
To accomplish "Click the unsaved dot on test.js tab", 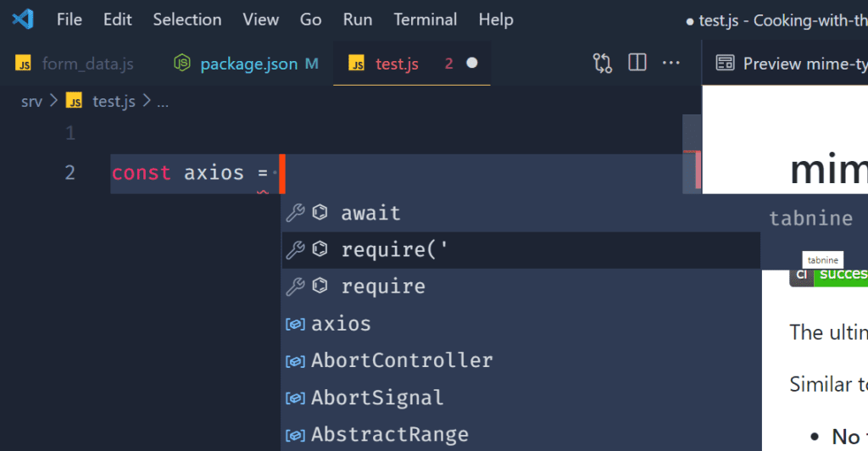I will point(471,63).
